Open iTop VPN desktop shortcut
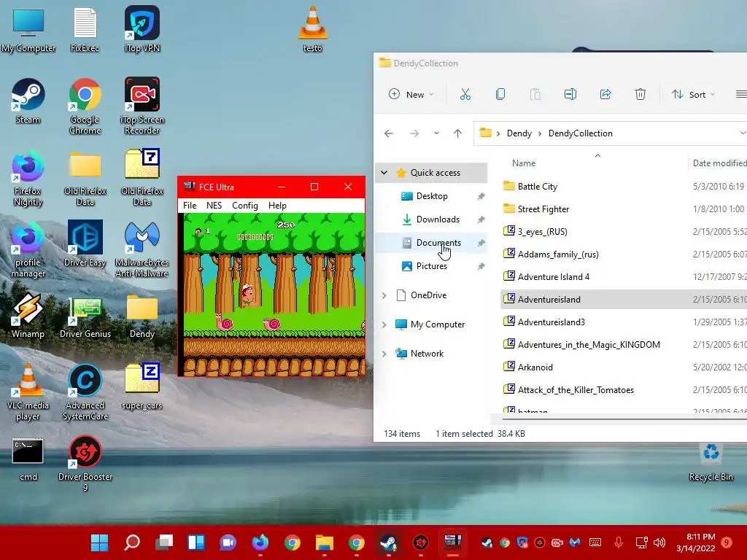 [x=142, y=29]
